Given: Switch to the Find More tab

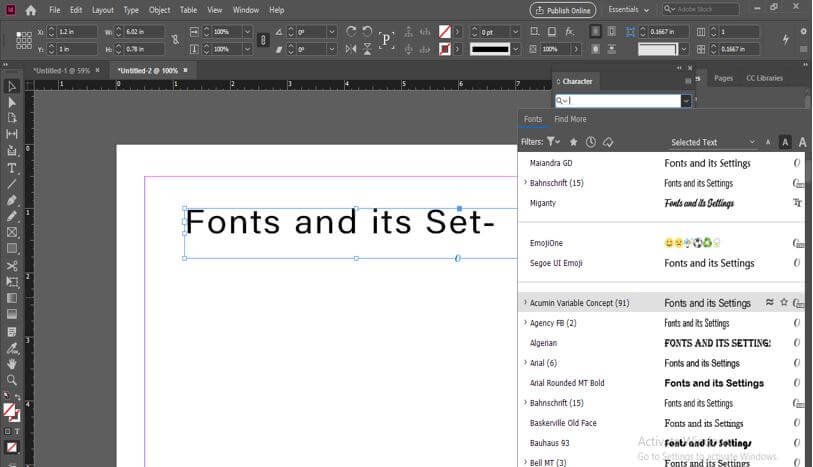Looking at the screenshot, I should 570,119.
